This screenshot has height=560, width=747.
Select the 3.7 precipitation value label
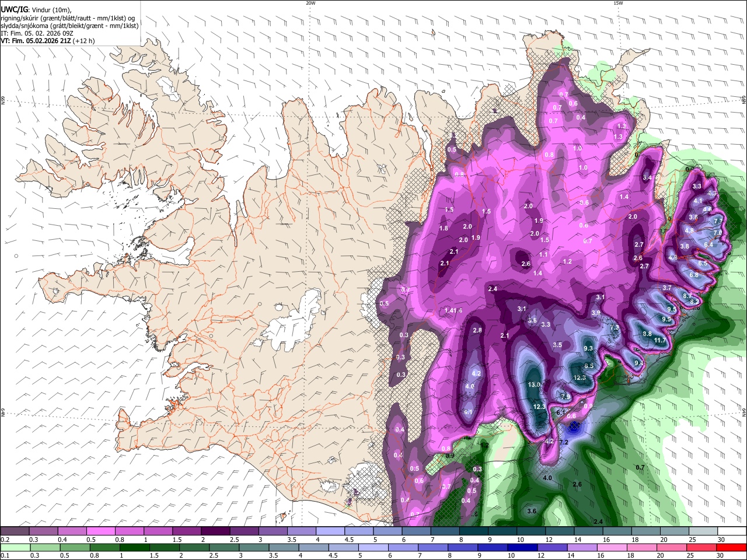point(667,288)
